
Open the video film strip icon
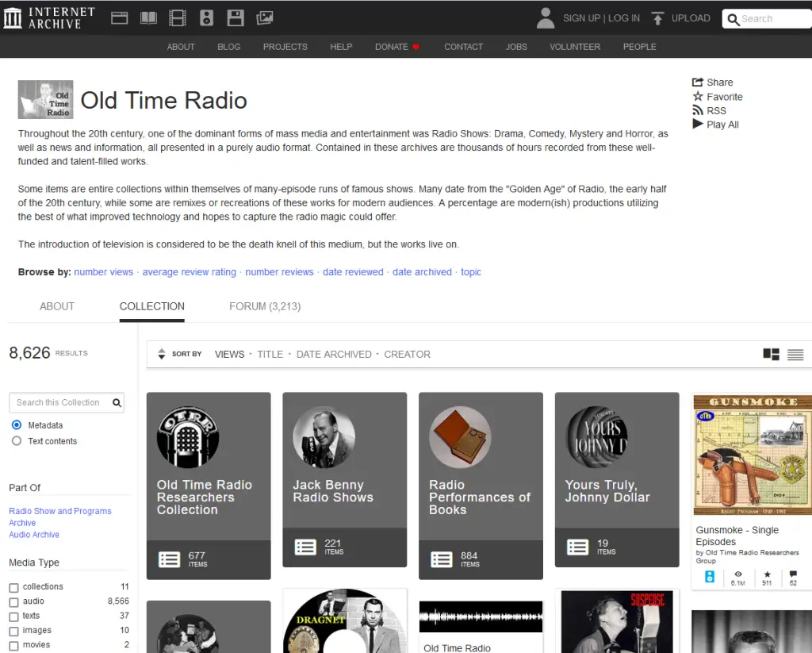(x=178, y=17)
